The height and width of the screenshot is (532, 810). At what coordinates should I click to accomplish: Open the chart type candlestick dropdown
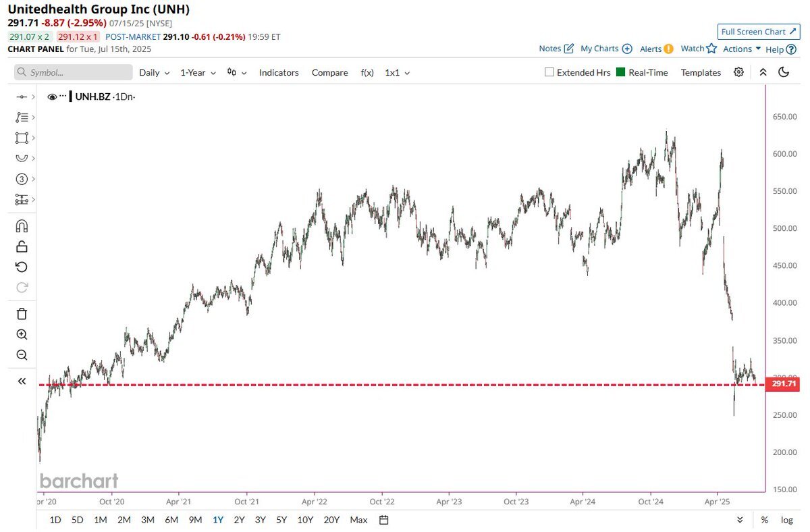(237, 72)
